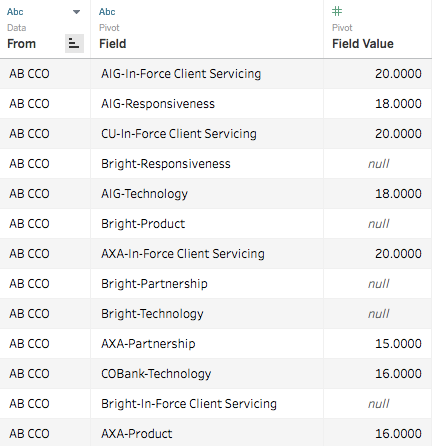Click the AIG-In-Force Client Servicing cell
Viewport: 432px width, 446px height.
coord(181,74)
